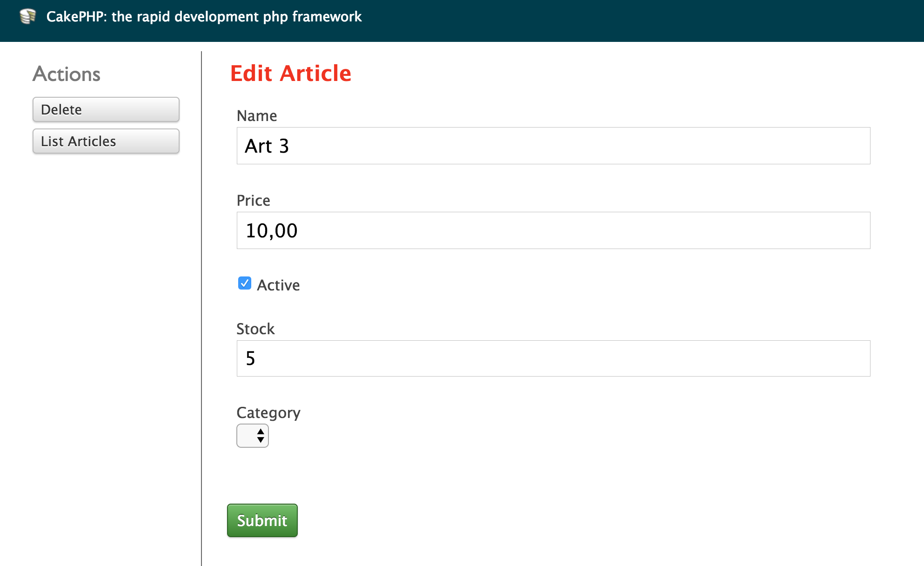The width and height of the screenshot is (924, 566).
Task: Click the Stock field label
Action: (x=255, y=329)
